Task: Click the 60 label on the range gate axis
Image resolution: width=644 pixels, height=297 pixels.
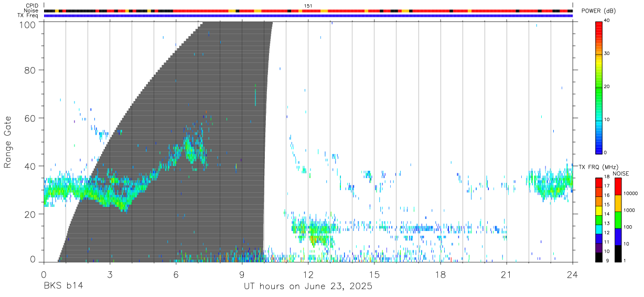Action: (30, 118)
